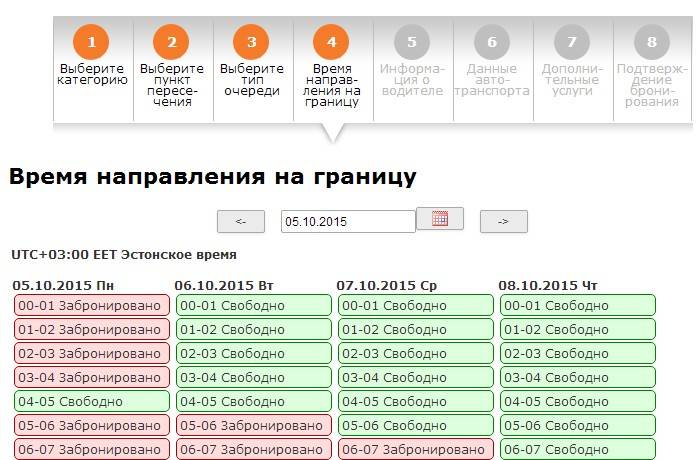Viewport: 698px width, 460px height.
Task: Click the Время направления на границу heading
Action: 213,177
